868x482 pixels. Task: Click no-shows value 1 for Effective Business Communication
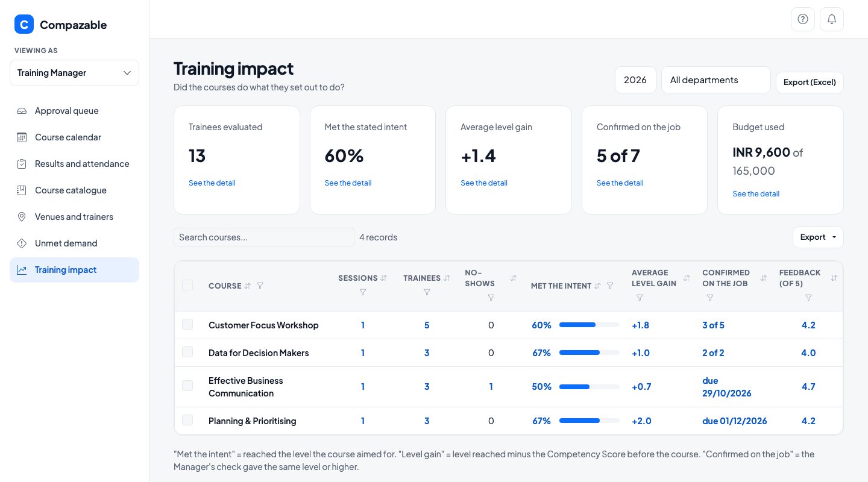491,387
